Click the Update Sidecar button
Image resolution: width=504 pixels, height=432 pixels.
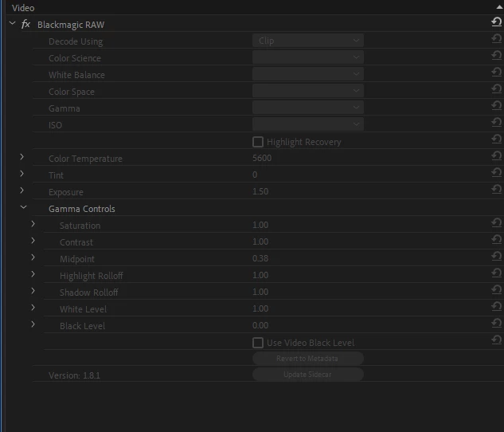click(308, 375)
